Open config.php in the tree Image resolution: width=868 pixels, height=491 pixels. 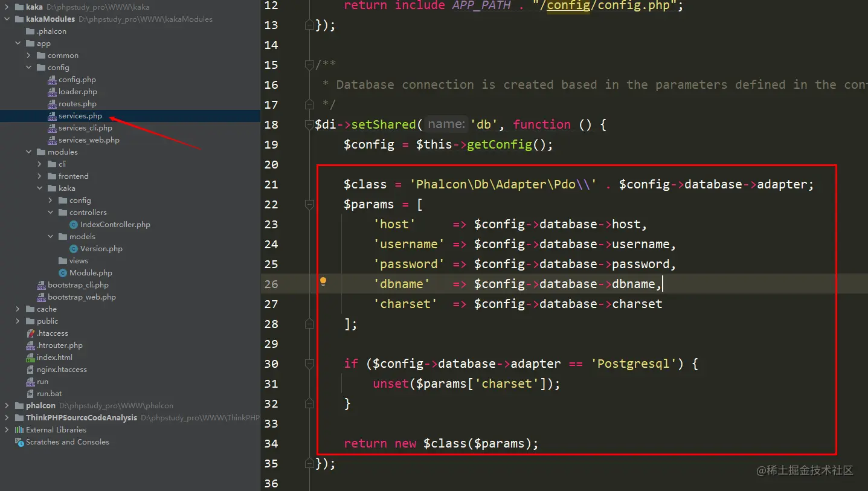(77, 80)
